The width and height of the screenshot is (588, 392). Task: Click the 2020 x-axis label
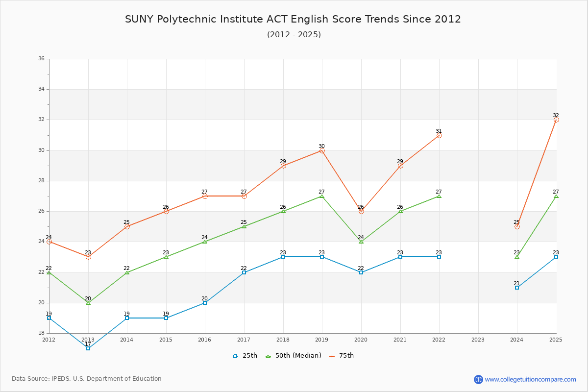pos(361,340)
